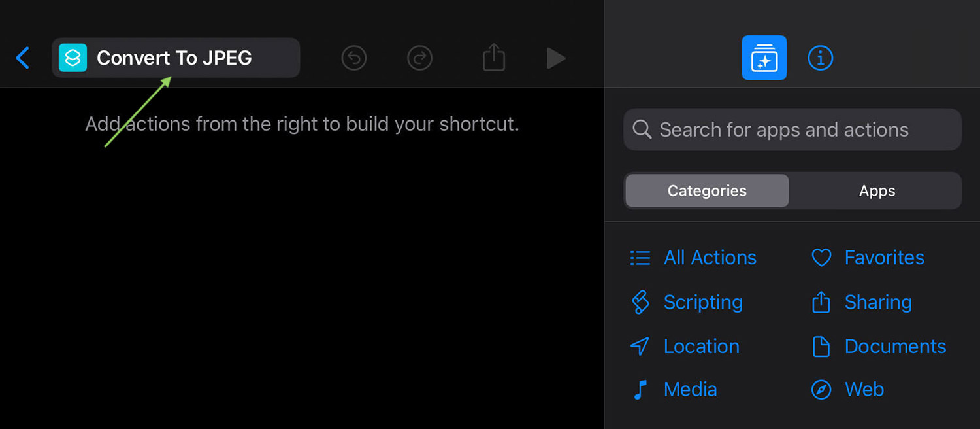Viewport: 980px width, 429px height.
Task: Click the Search for apps and actions field
Action: click(792, 129)
